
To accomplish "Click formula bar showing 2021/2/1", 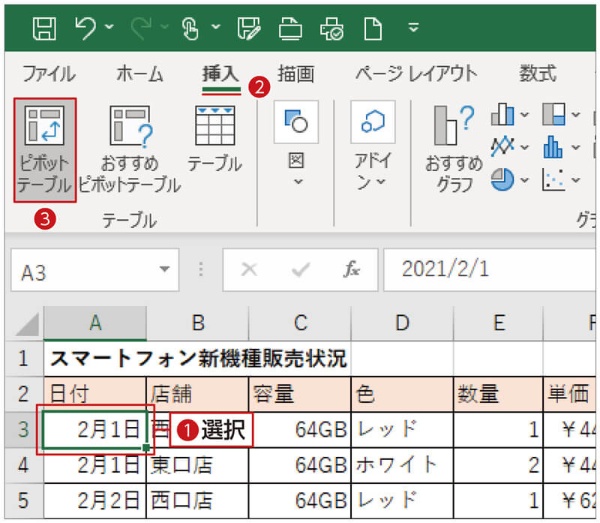I will pos(490,270).
